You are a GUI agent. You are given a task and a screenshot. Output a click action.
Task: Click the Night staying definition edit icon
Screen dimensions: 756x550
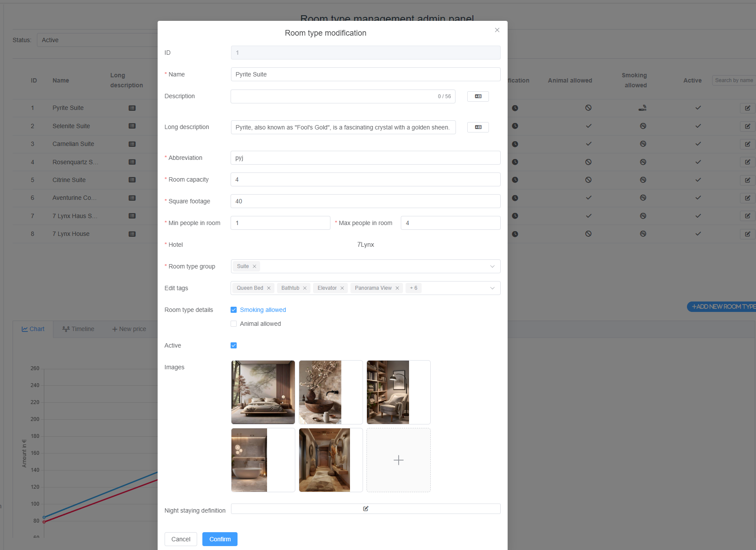[366, 509]
